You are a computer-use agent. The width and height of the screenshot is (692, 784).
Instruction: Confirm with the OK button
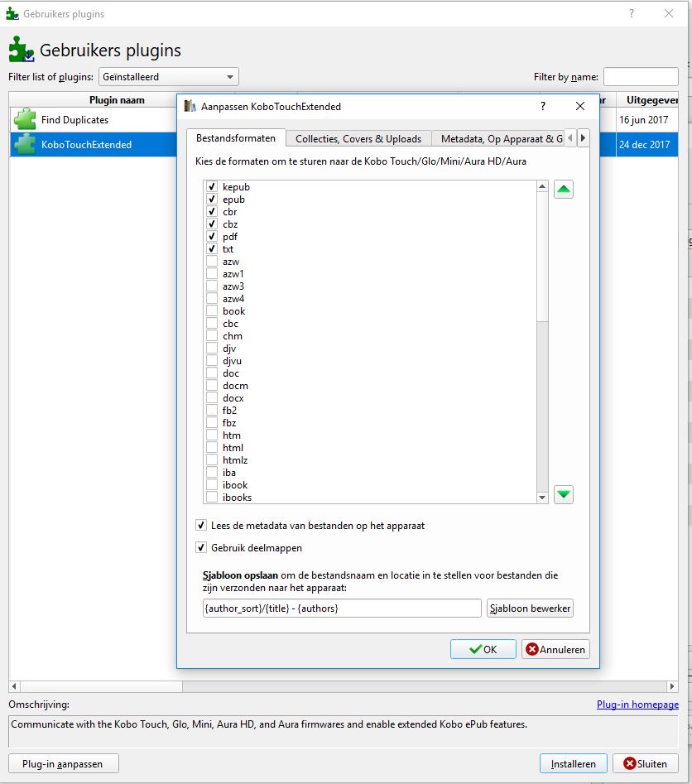click(x=483, y=649)
